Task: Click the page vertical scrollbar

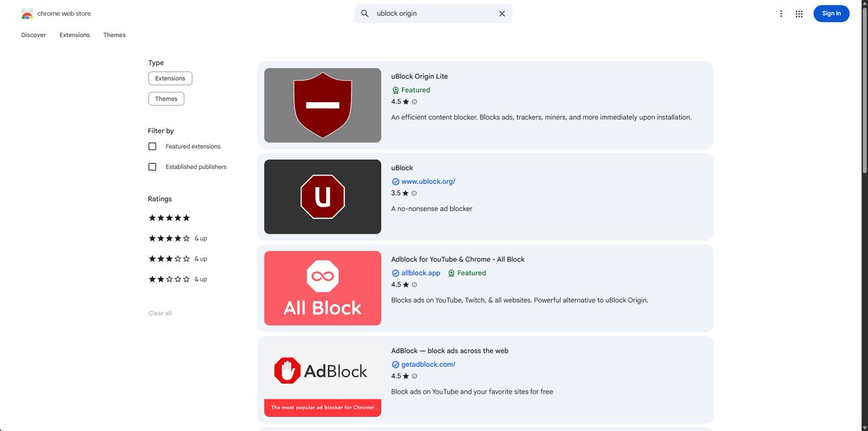Action: pyautogui.click(x=864, y=91)
